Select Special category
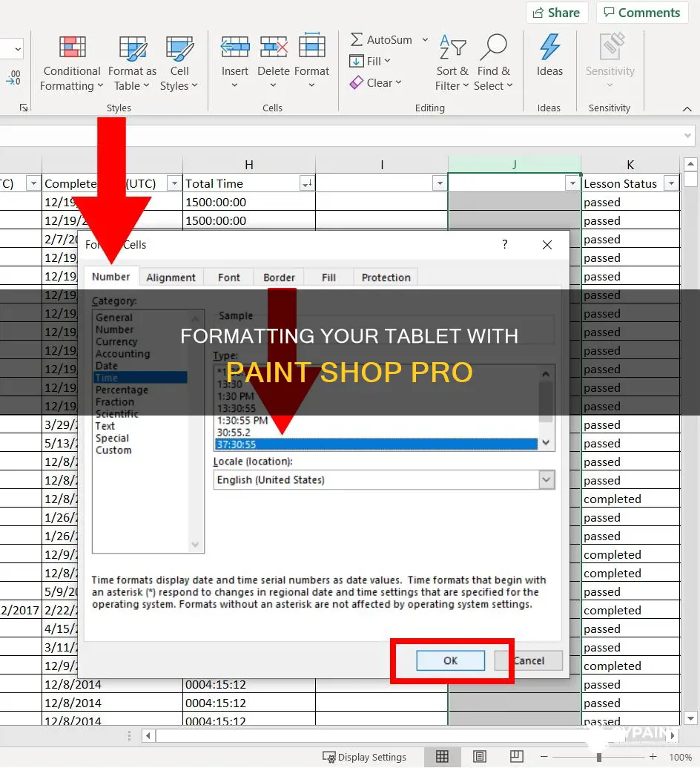Image resolution: width=700 pixels, height=768 pixels. (112, 439)
